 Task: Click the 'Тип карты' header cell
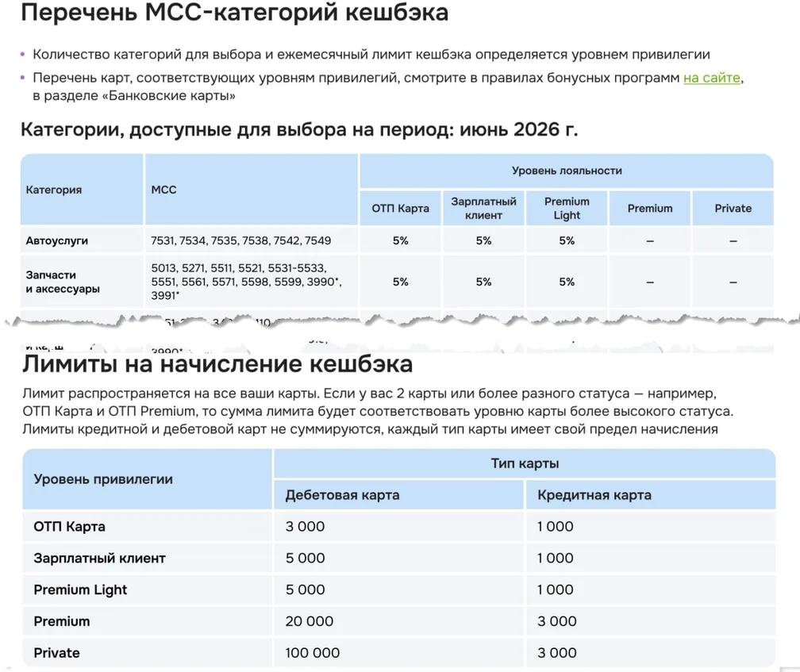(525, 463)
